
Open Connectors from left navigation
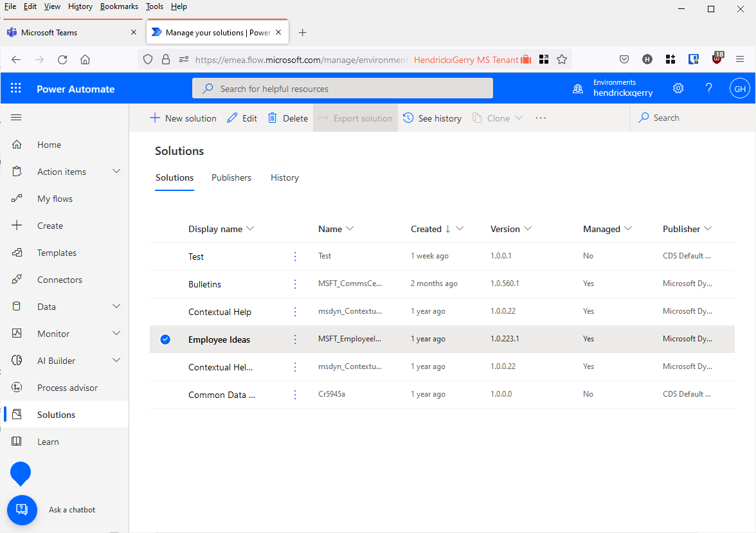pyautogui.click(x=59, y=280)
